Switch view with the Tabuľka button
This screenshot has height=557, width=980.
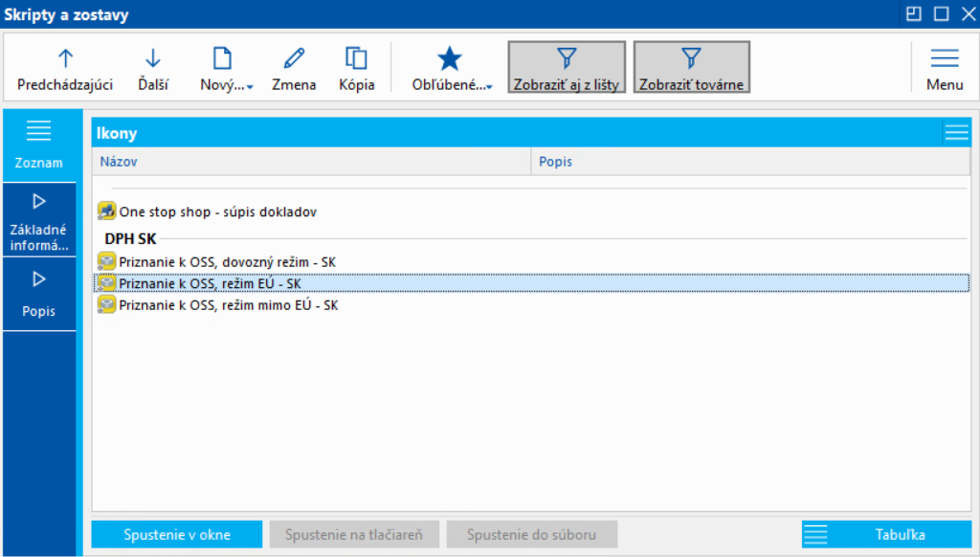(x=886, y=534)
